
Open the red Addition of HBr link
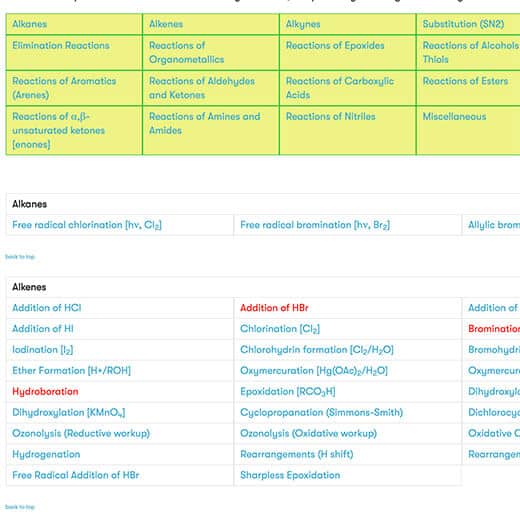pos(274,308)
